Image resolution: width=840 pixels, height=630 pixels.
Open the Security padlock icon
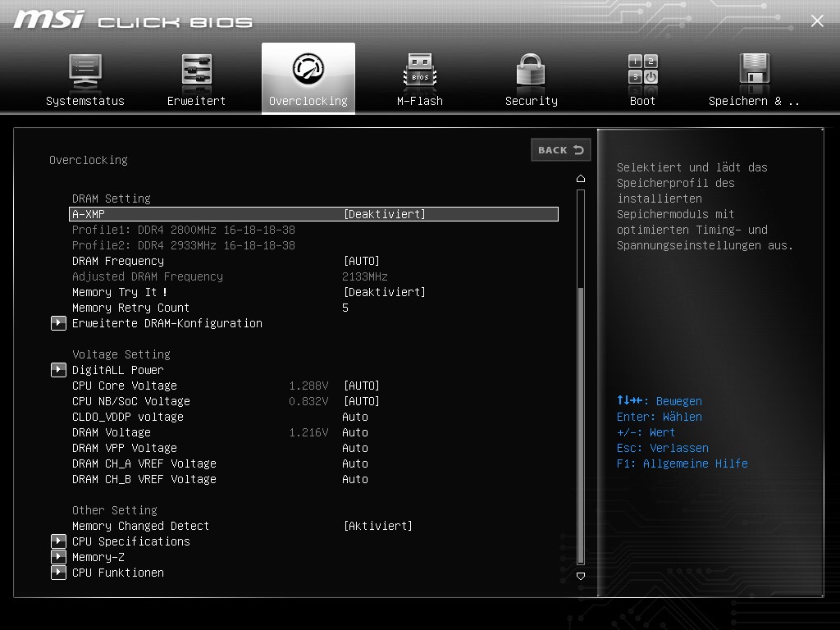click(531, 70)
